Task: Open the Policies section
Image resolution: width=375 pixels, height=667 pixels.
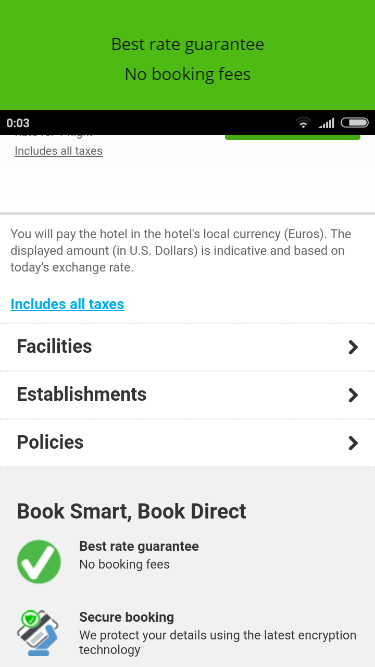Action: click(x=188, y=443)
